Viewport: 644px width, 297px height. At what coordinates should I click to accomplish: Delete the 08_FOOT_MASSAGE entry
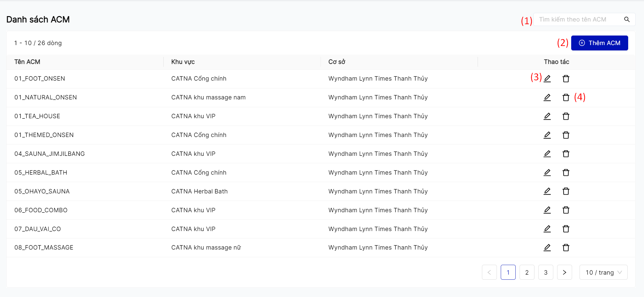(x=566, y=248)
